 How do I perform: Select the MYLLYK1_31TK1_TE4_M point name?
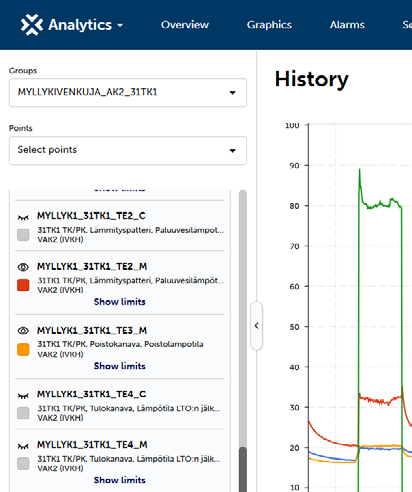[92, 445]
